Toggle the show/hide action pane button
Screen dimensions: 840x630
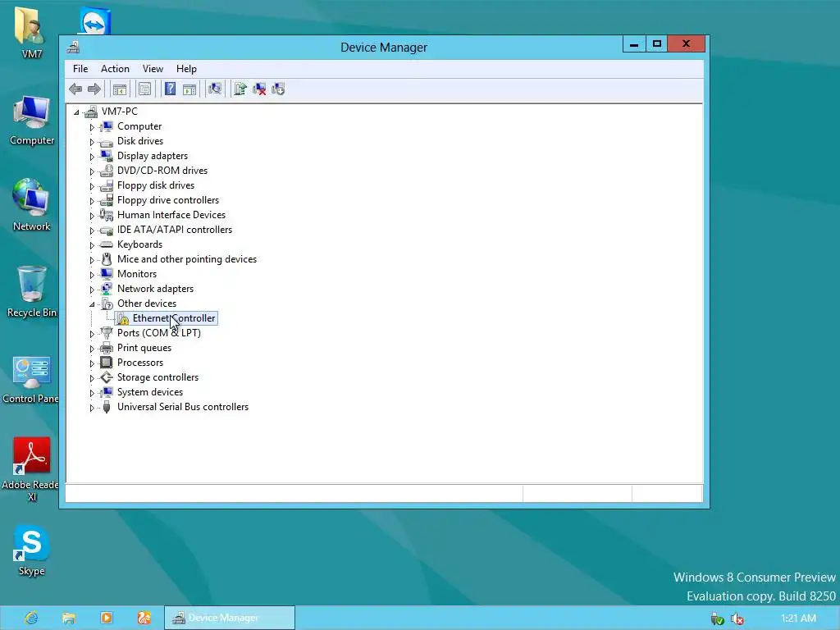pos(189,89)
